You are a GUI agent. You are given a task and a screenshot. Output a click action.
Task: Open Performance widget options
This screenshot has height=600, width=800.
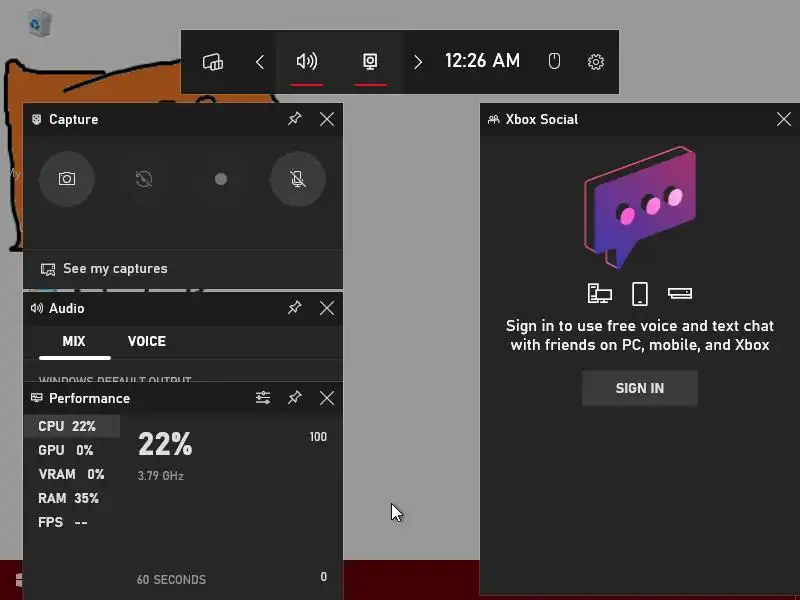[263, 397]
